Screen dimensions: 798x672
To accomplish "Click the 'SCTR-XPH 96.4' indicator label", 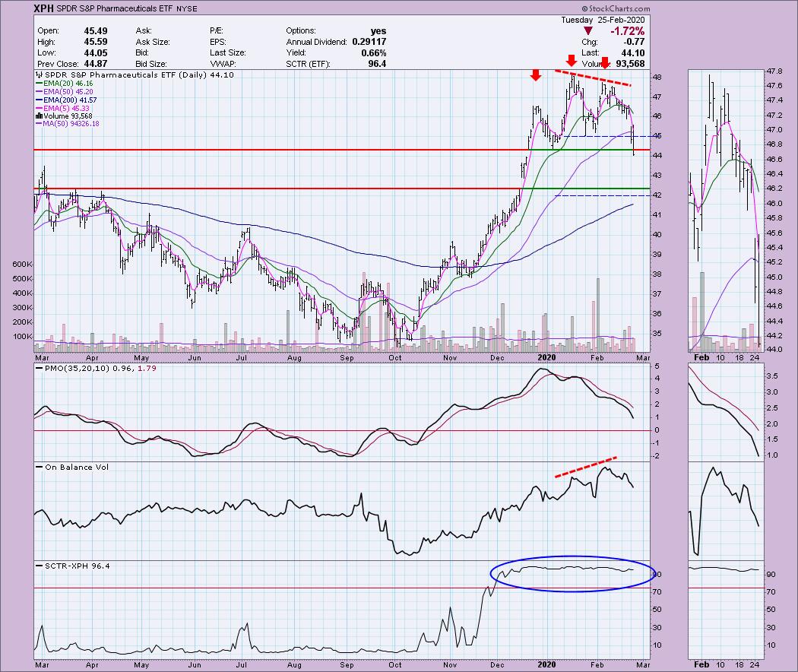I will [x=78, y=566].
